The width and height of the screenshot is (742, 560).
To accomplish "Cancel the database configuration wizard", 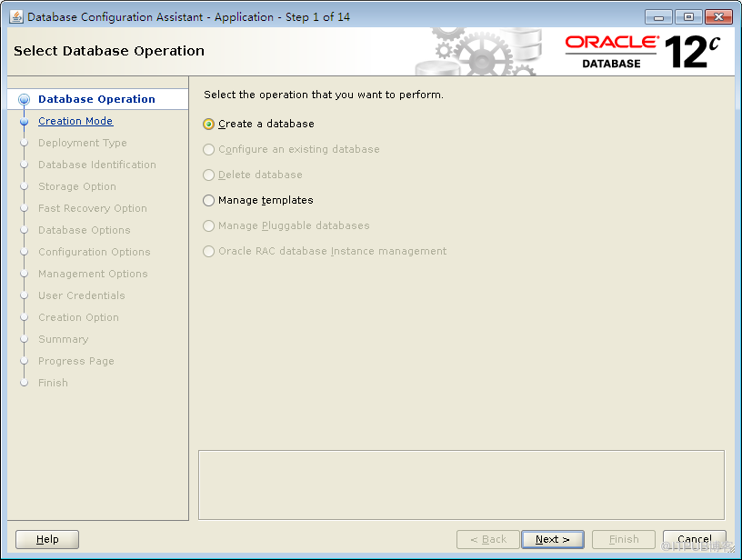I will point(694,539).
